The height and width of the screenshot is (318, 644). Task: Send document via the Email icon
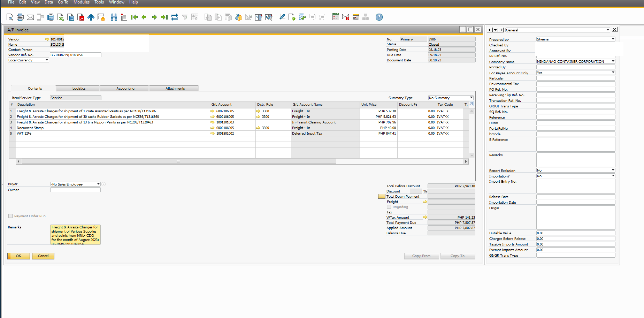pos(30,17)
